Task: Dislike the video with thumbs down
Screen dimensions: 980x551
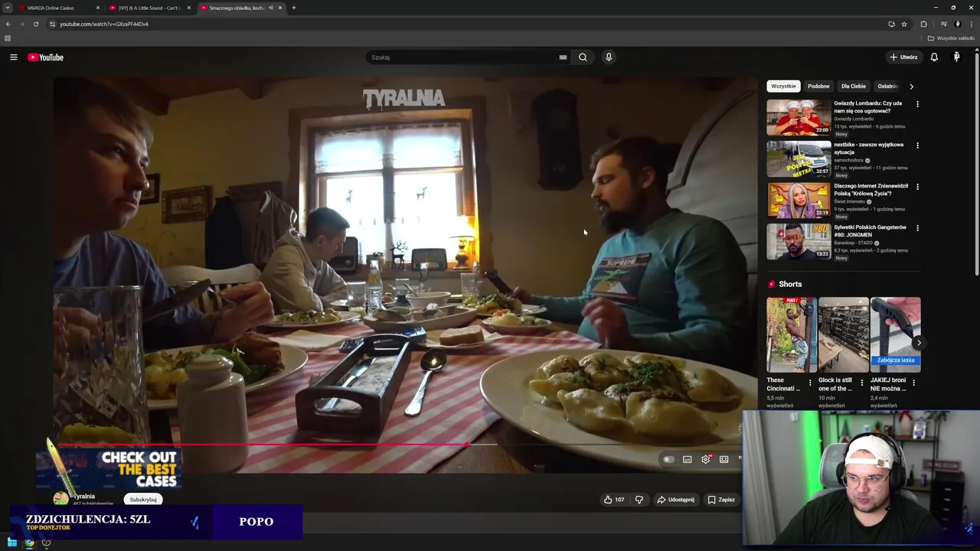Action: point(639,500)
